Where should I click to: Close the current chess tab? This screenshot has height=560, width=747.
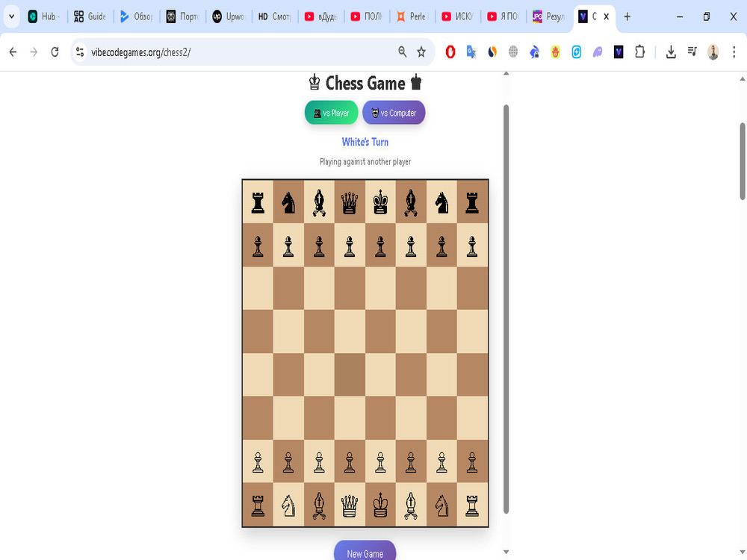(x=607, y=16)
